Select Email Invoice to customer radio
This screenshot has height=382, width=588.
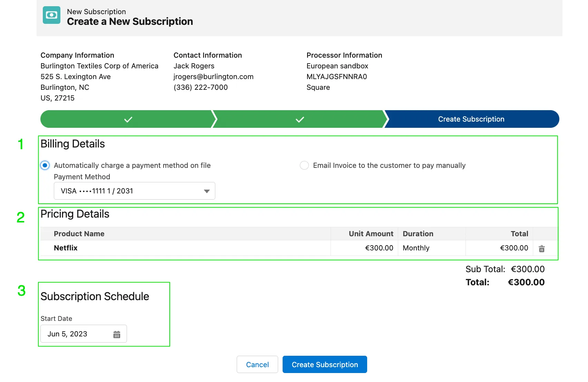304,165
